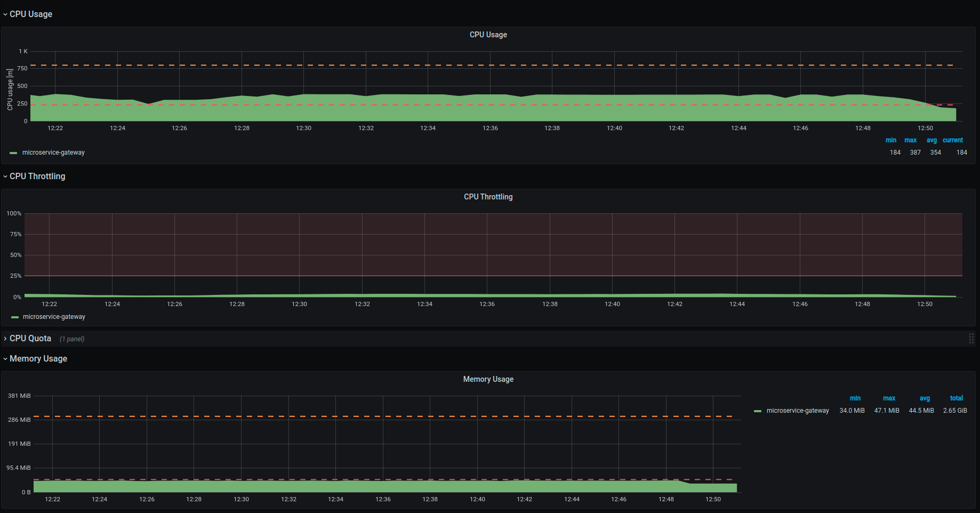Sort the Memory Usage legend by the total column
This screenshot has width=980, height=513.
click(x=956, y=398)
